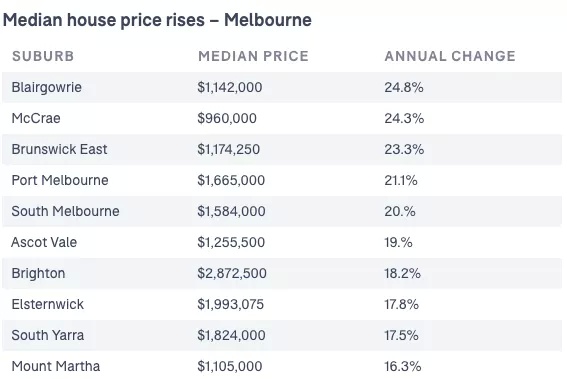567x379 pixels.
Task: Select the 16.3% annual change value
Action: click(403, 366)
